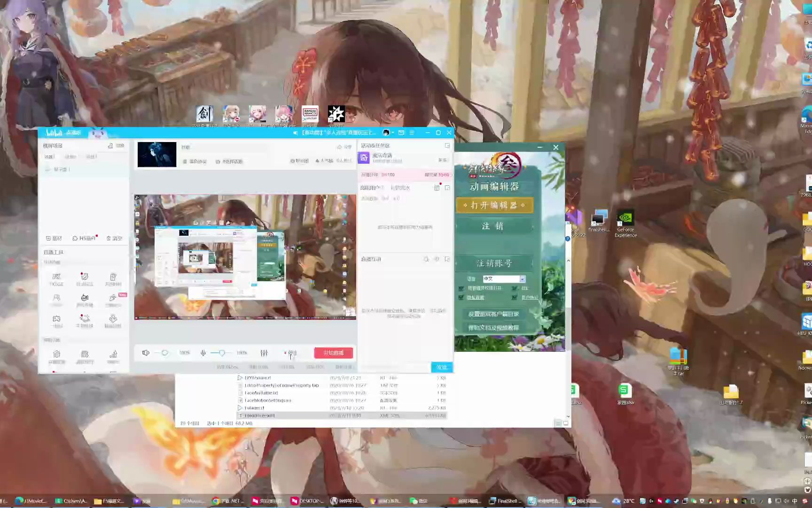Screen dimensions: 812x508
Task: Open the 28°C weather widget on the taskbar
Action: pos(624,501)
